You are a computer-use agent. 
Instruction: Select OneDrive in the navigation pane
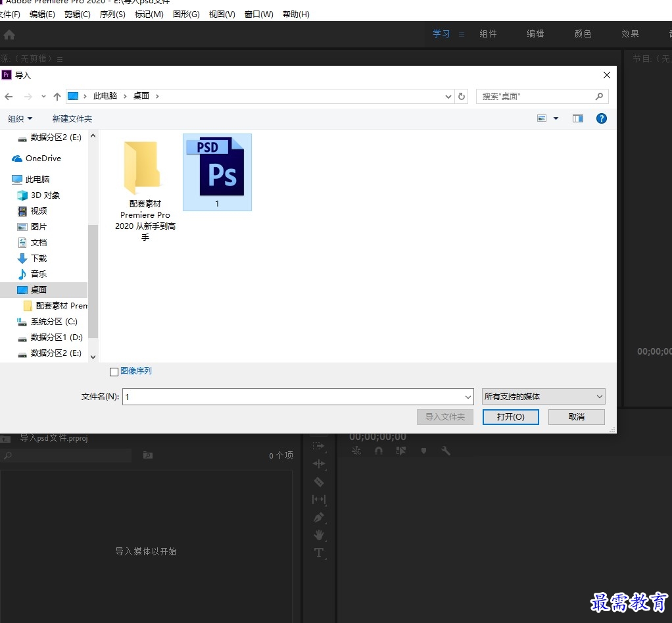point(43,158)
